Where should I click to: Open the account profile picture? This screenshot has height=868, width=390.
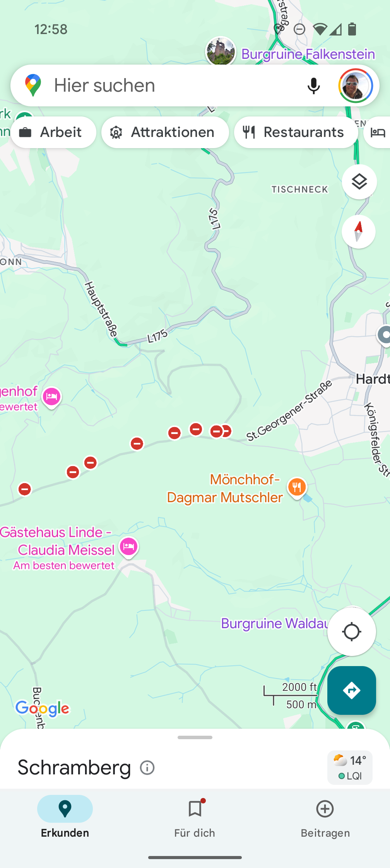click(356, 86)
